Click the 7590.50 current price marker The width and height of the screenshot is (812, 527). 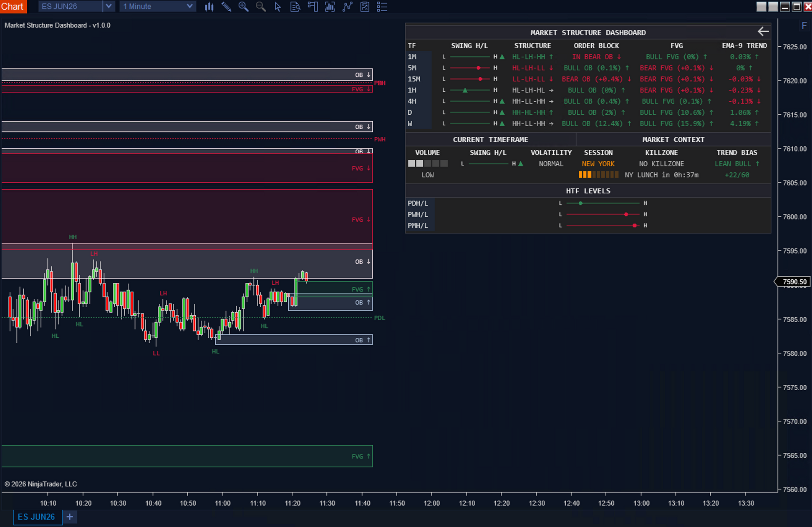[x=792, y=282]
